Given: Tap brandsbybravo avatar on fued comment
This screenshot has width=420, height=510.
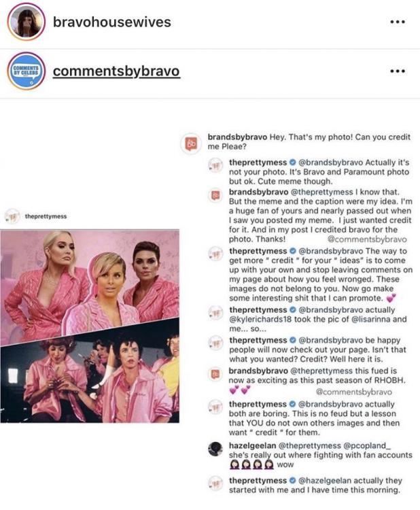Looking at the screenshot, I should (215, 375).
